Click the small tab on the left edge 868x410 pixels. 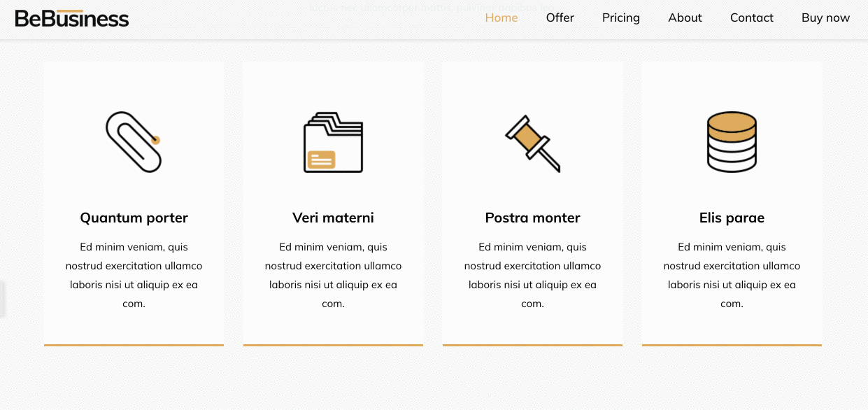[x=2, y=298]
